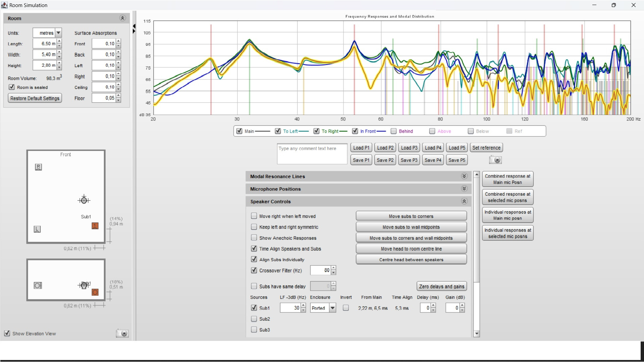The height and width of the screenshot is (362, 644).
Task: Click the listener head position marker
Action: (x=84, y=200)
